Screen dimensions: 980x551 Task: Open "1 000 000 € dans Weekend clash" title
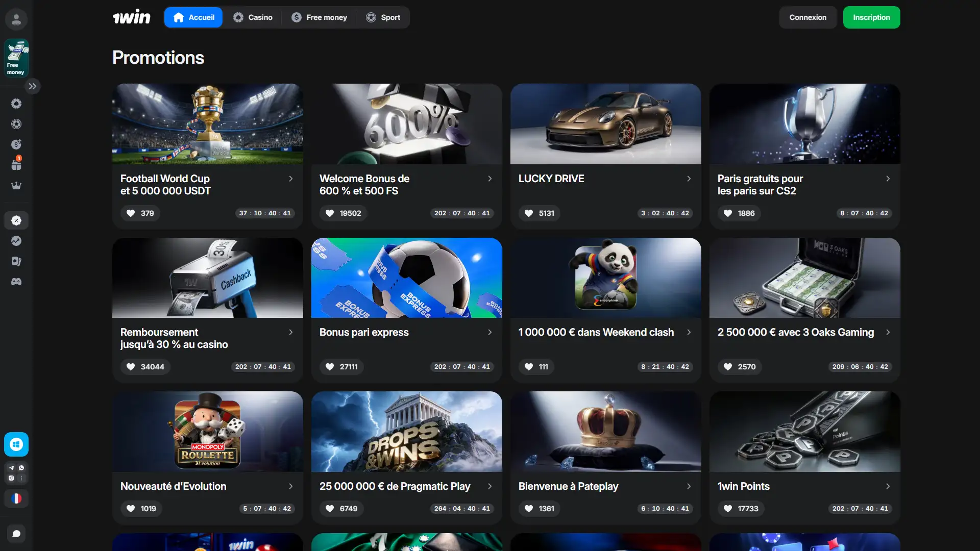click(596, 332)
